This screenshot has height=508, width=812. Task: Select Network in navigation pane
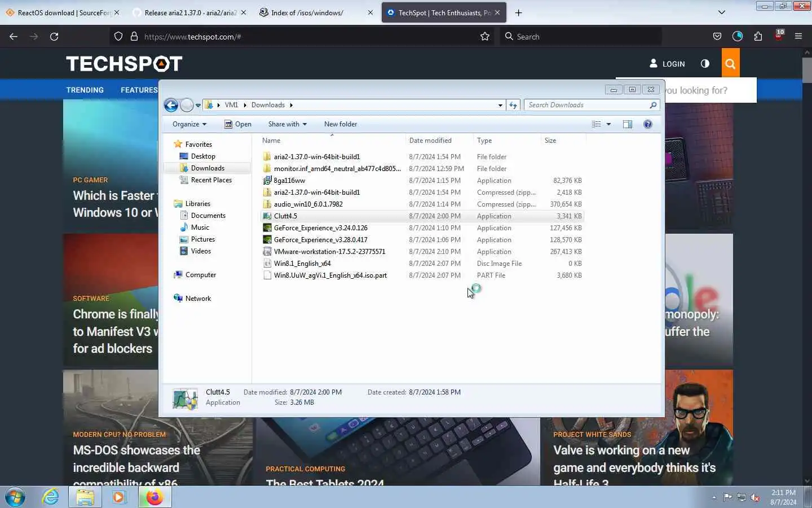point(198,299)
